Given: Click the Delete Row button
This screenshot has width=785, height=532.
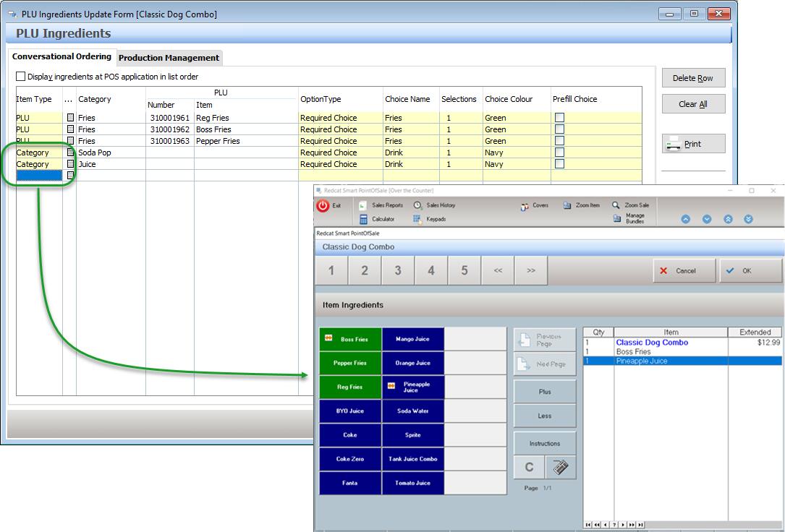Looking at the screenshot, I should tap(692, 78).
